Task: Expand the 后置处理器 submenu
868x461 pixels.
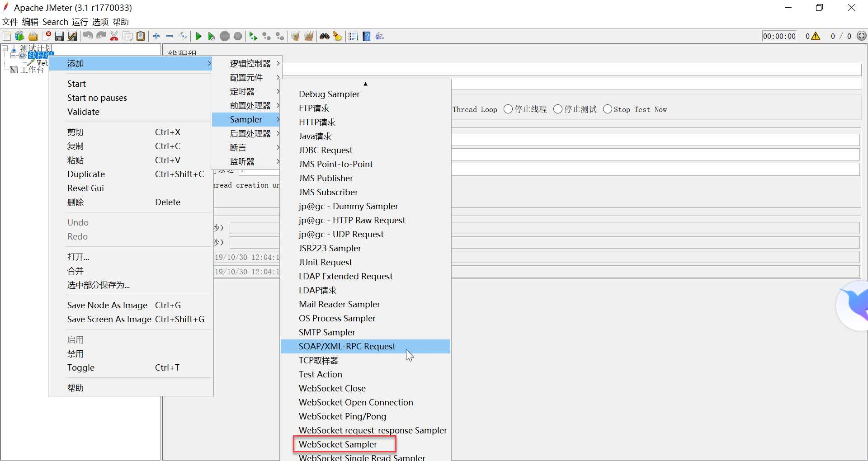Action: click(x=246, y=134)
